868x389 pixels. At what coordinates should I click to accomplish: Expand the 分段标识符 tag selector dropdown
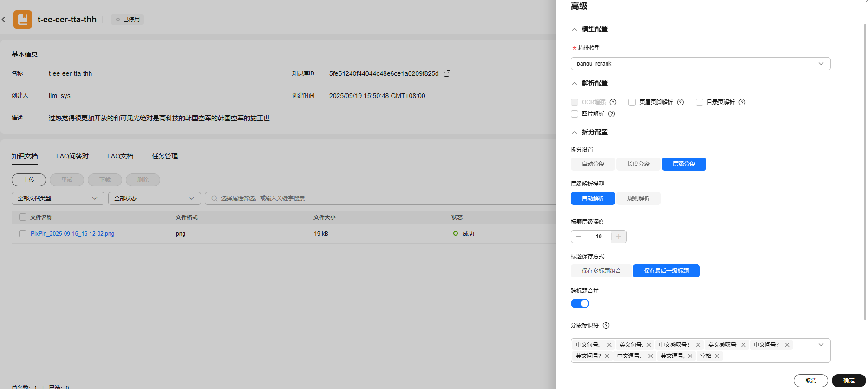click(821, 345)
